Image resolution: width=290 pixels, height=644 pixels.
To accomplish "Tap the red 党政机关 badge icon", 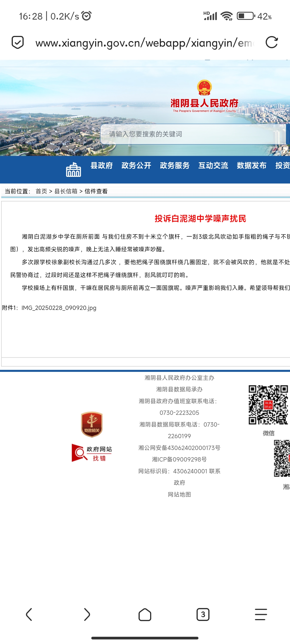I will click(x=92, y=424).
